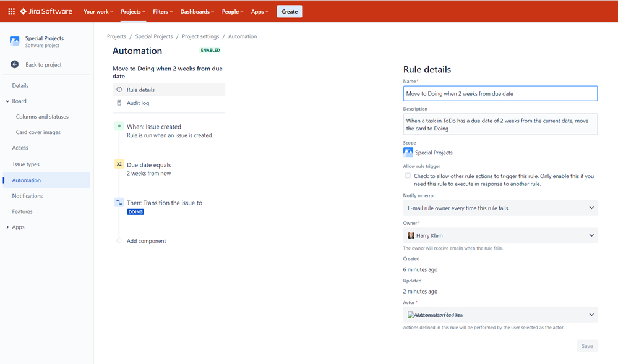Open the Owner Harry Klein dropdown

[500, 235]
